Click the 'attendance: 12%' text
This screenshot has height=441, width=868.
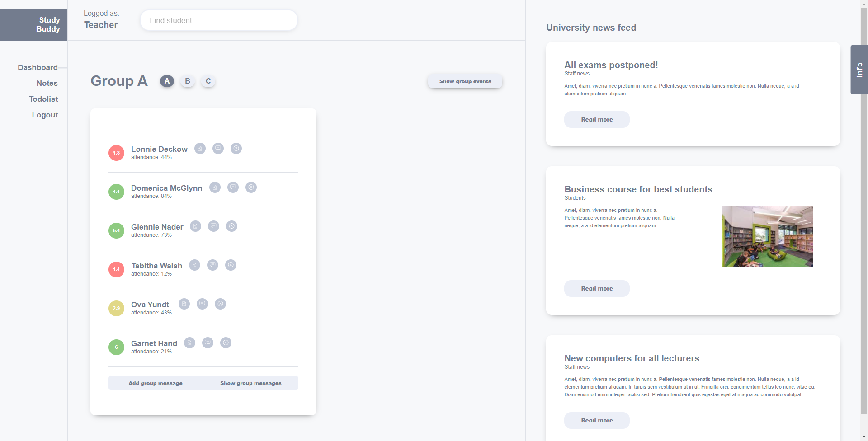click(x=151, y=274)
